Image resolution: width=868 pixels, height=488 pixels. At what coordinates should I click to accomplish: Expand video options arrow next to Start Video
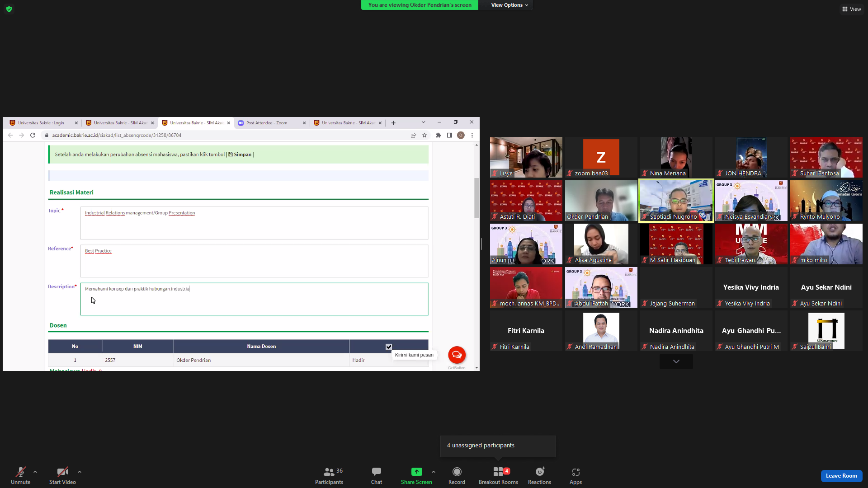click(x=80, y=472)
